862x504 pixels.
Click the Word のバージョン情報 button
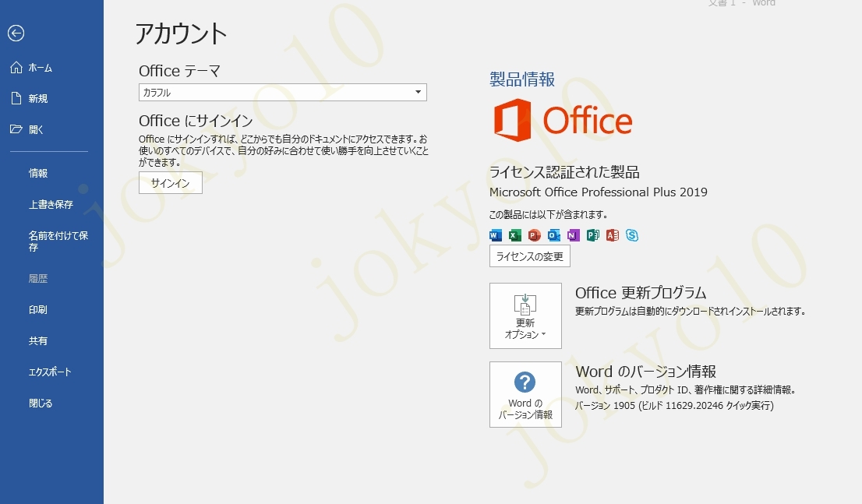525,395
